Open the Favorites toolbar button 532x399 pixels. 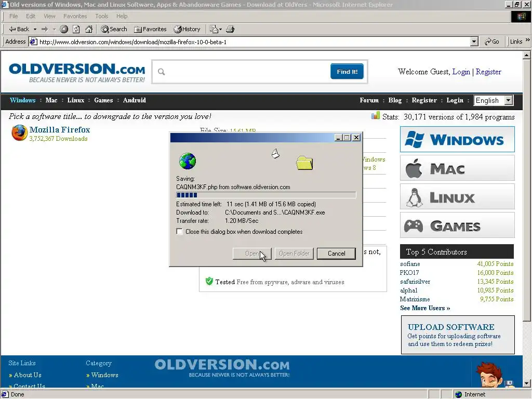tap(150, 29)
